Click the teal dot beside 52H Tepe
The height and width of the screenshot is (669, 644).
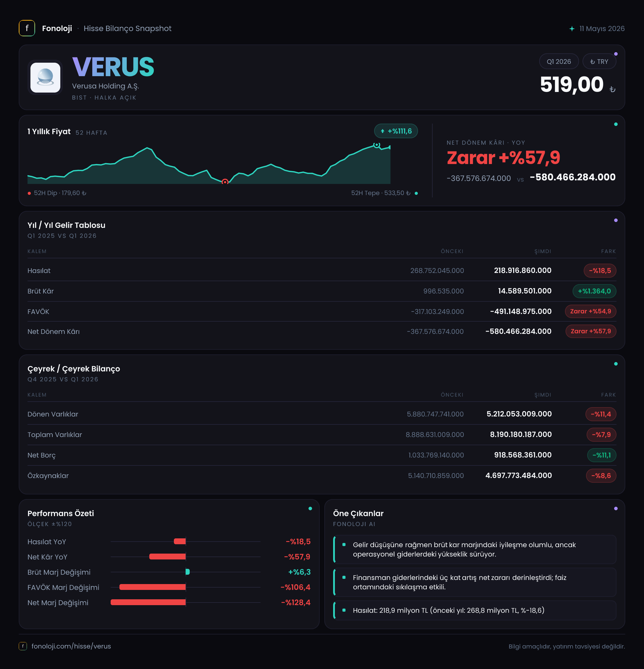[416, 193]
